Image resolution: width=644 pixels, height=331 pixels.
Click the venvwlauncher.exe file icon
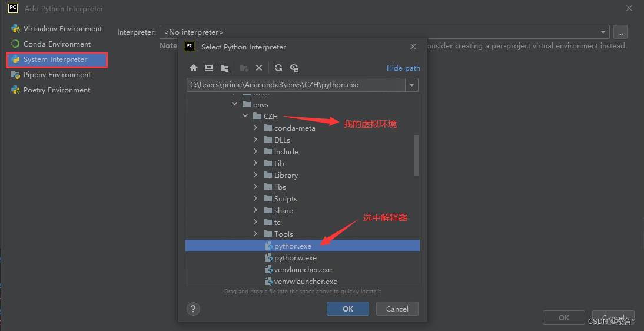(x=268, y=282)
